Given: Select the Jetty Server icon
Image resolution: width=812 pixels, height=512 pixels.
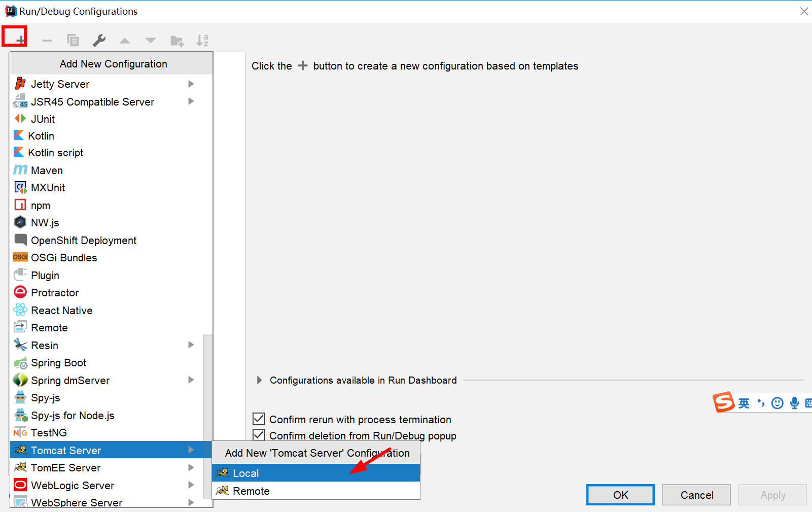Looking at the screenshot, I should (20, 83).
